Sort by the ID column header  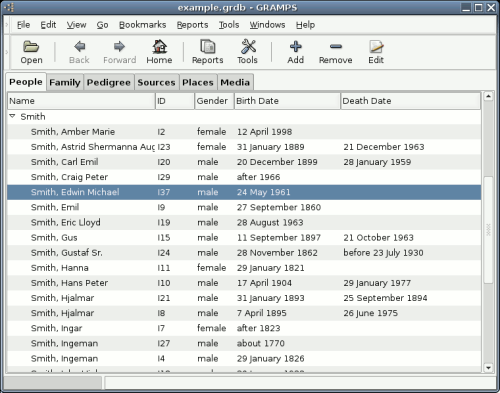(x=175, y=101)
